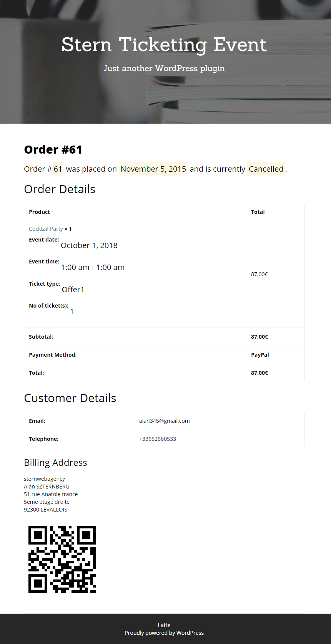Viewport: 331px width, 644px height.
Task: Open the Cocktail Party product link
Action: click(x=46, y=229)
